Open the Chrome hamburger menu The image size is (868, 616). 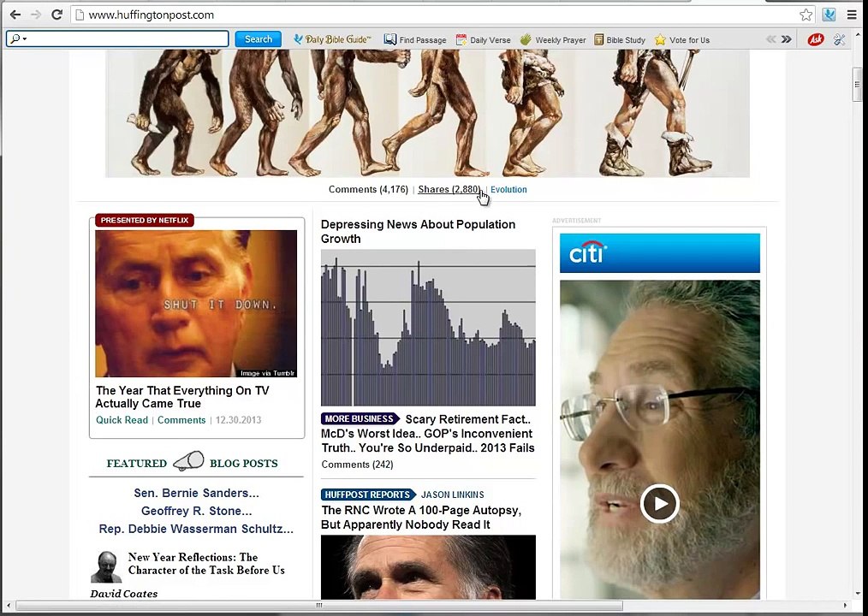(x=852, y=15)
